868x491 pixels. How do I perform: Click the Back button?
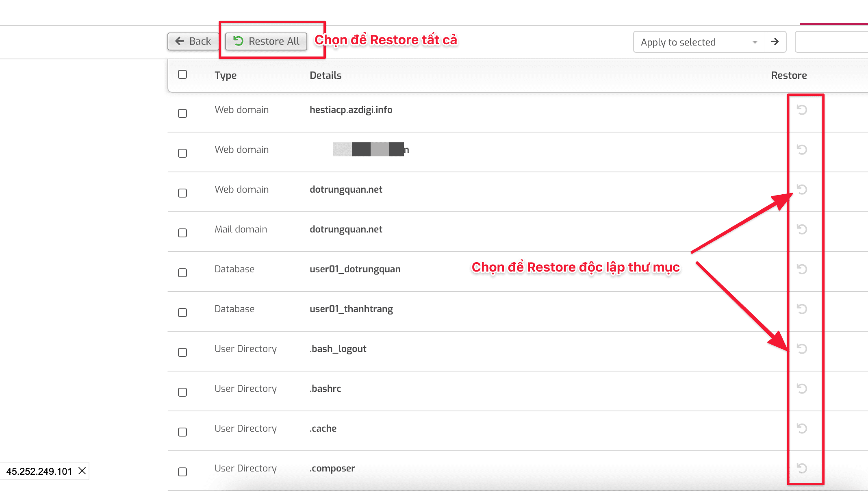pyautogui.click(x=193, y=41)
